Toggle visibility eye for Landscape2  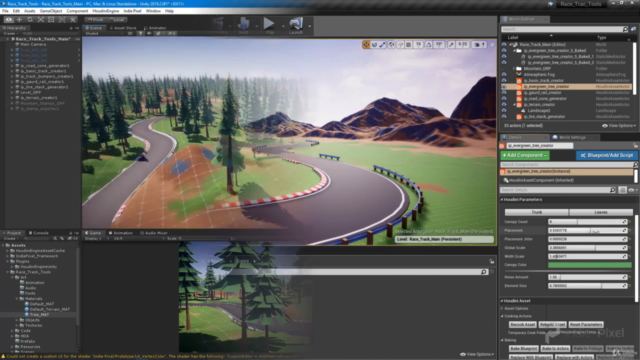504,110
